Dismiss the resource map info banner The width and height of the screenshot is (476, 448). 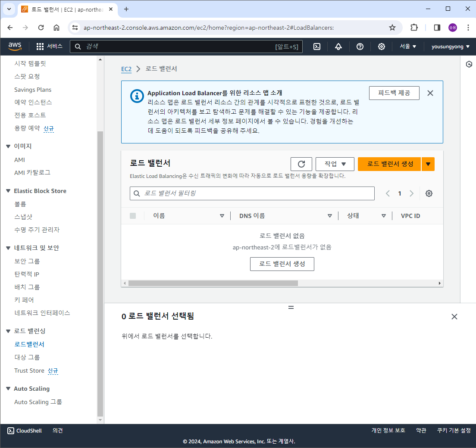click(x=430, y=93)
